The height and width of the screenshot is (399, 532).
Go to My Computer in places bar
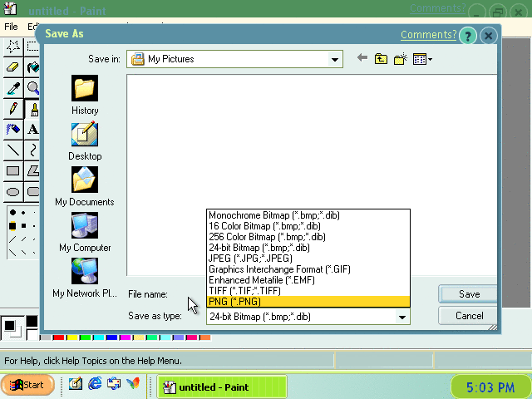[x=85, y=233]
